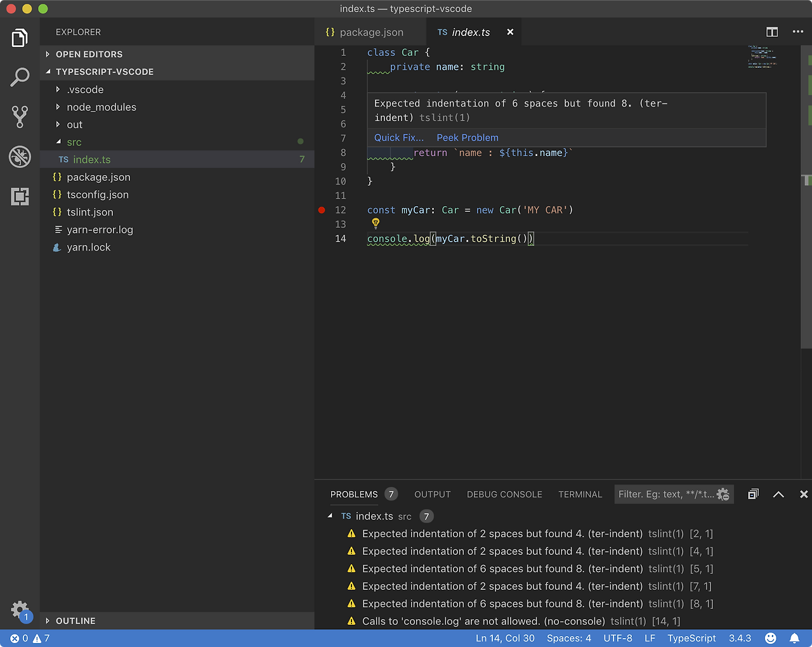Expand the out folder
Image resolution: width=812 pixels, height=647 pixels.
177,125
